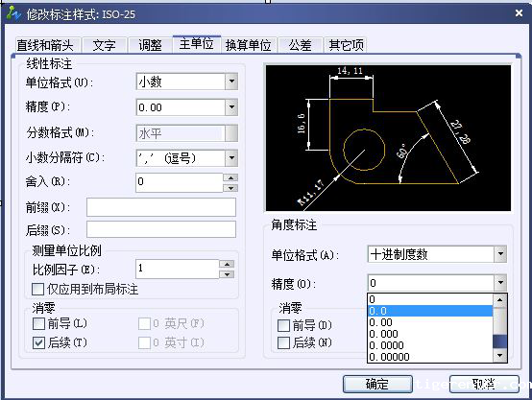Screen dimensions: 532x400
Task: Click the 舍入(R) input field
Action: coord(180,182)
